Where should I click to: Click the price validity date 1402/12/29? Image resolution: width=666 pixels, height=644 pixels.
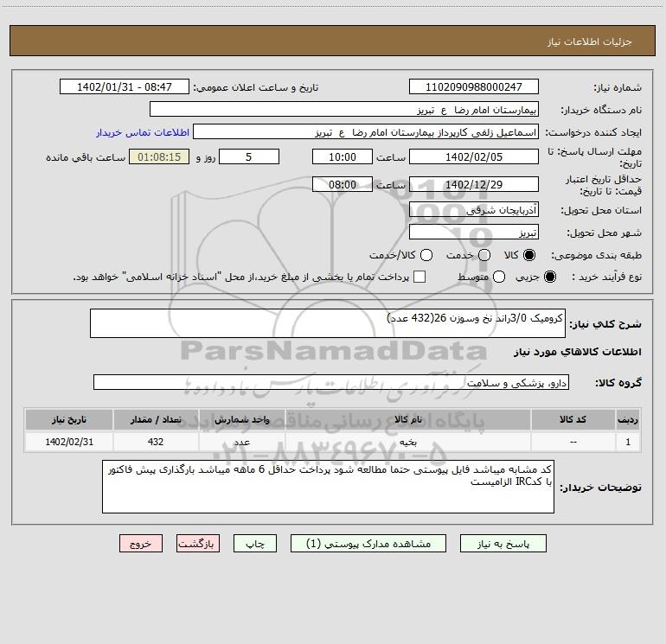[x=474, y=184]
